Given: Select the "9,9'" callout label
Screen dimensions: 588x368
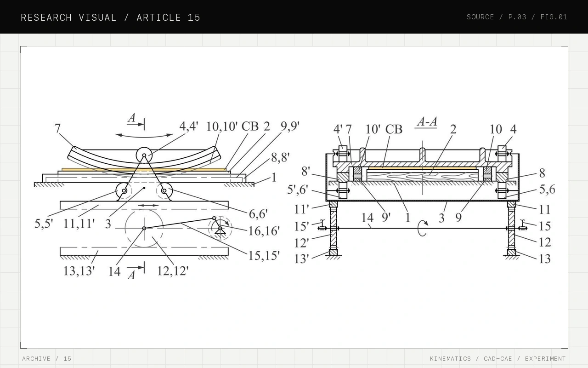Looking at the screenshot, I should click(x=290, y=126).
